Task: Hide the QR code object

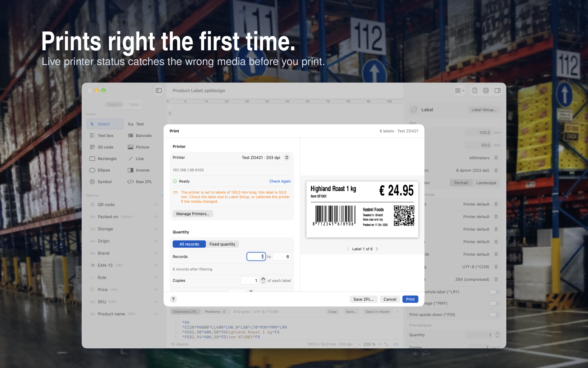Action: pos(156,204)
